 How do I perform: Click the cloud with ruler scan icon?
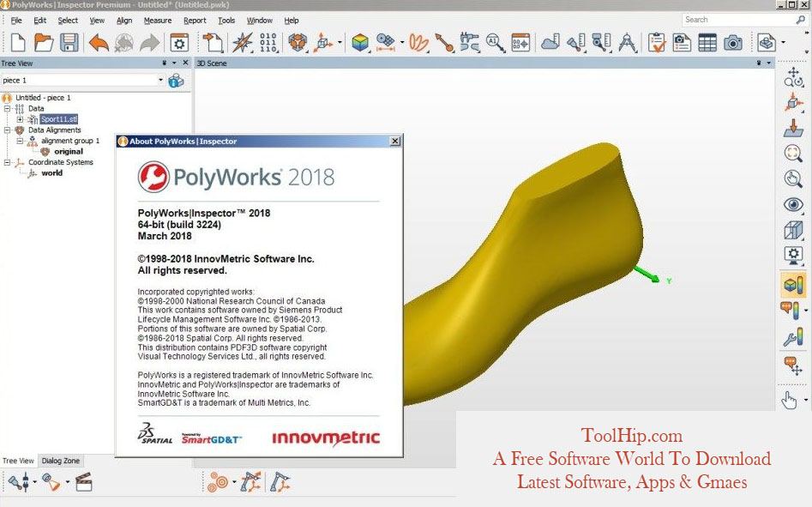(x=550, y=43)
